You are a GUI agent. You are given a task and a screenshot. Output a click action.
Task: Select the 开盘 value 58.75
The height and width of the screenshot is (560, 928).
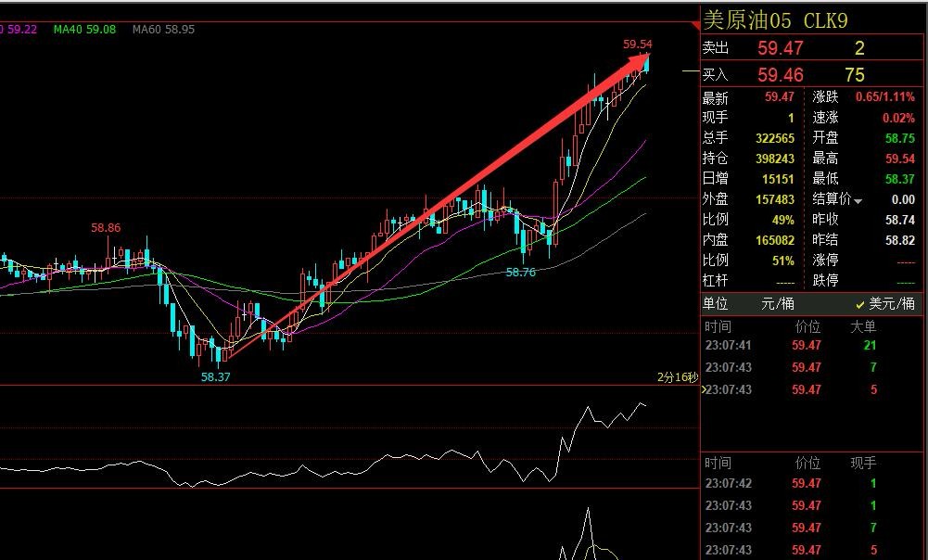900,138
